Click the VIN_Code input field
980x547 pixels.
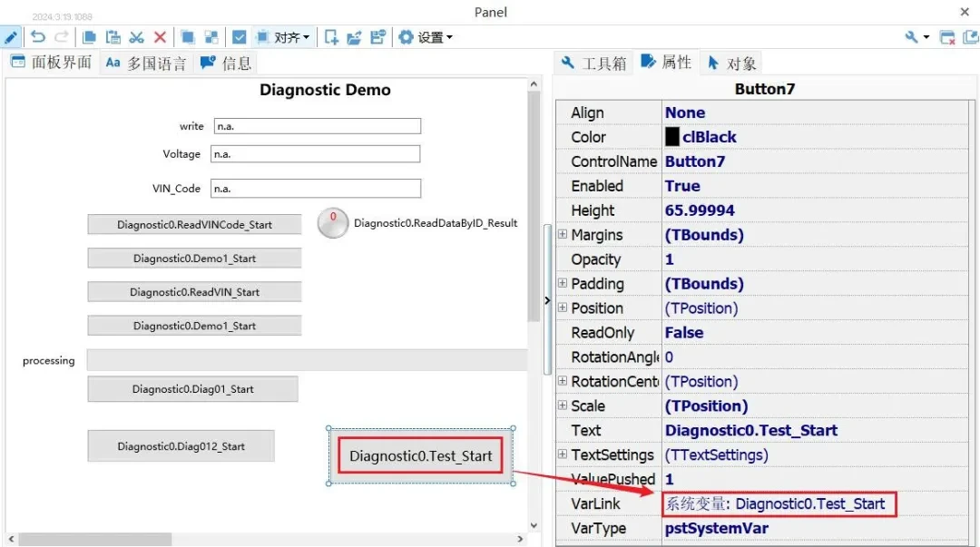(316, 188)
